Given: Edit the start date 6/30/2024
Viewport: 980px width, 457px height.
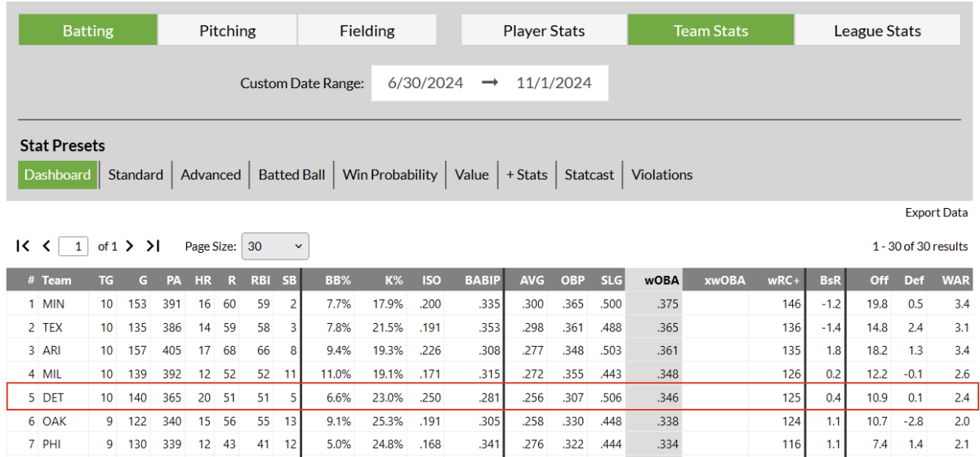Looking at the screenshot, I should coord(425,83).
